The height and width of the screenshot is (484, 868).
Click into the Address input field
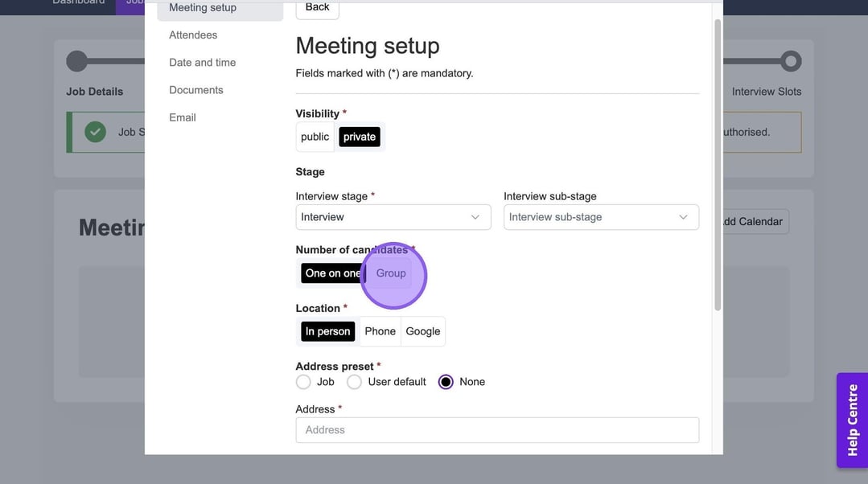[x=496, y=430]
